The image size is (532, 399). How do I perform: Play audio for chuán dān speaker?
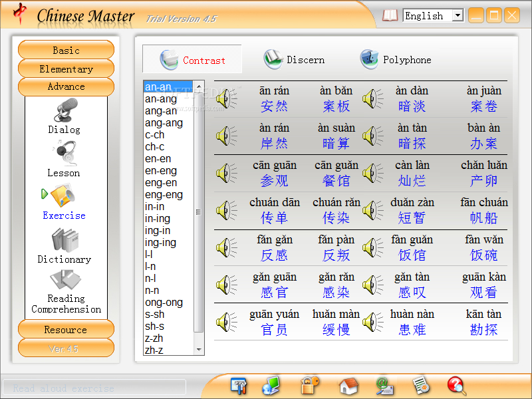pyautogui.click(x=227, y=210)
